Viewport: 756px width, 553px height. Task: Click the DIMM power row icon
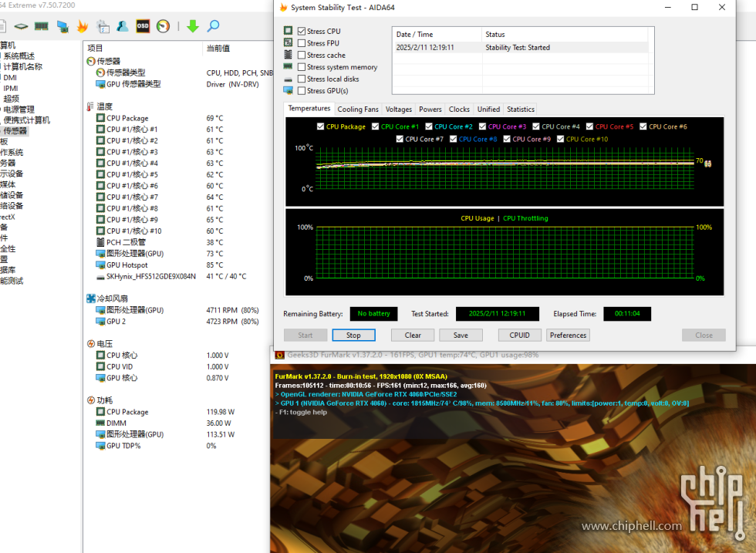tap(100, 423)
